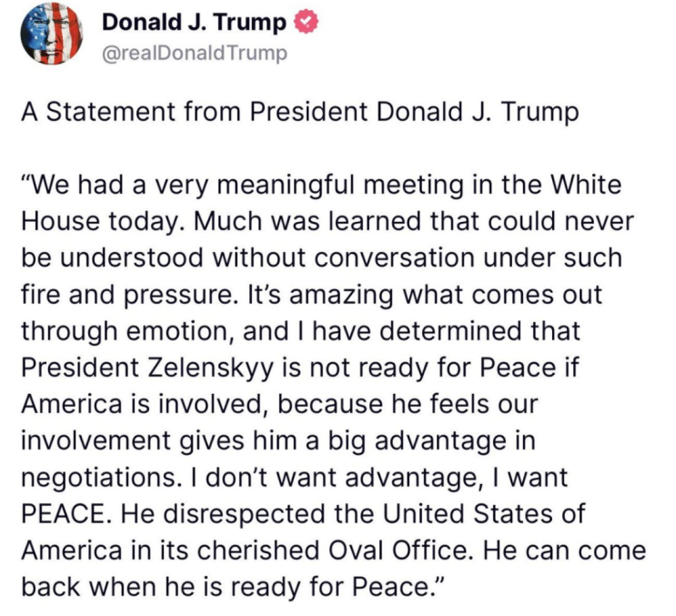Open the flag-painted profile avatar
676x616 pixels.
[x=52, y=35]
